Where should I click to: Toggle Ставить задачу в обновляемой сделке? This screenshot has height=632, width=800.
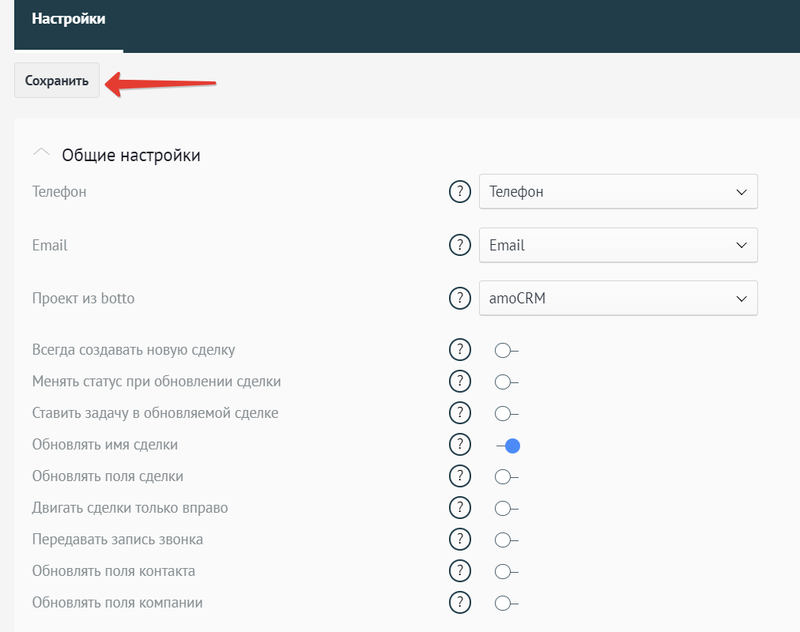coord(506,414)
